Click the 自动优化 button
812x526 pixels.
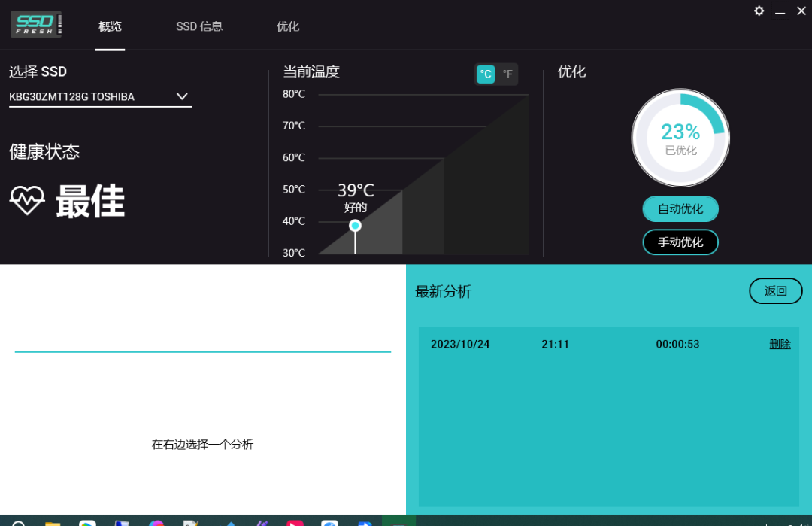pos(680,208)
